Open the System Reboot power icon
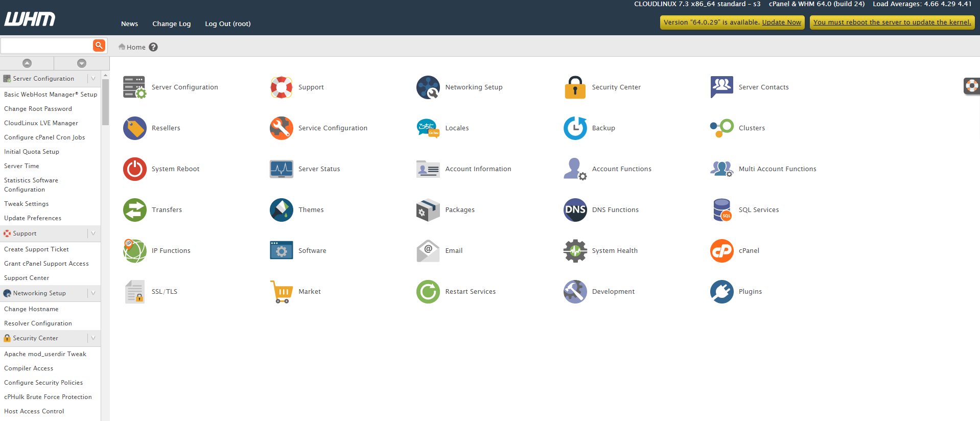 [x=135, y=169]
